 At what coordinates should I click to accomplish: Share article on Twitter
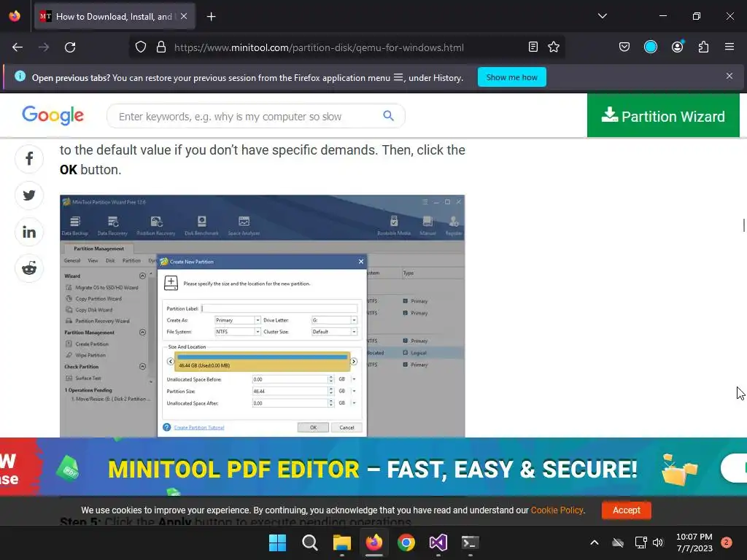29,195
